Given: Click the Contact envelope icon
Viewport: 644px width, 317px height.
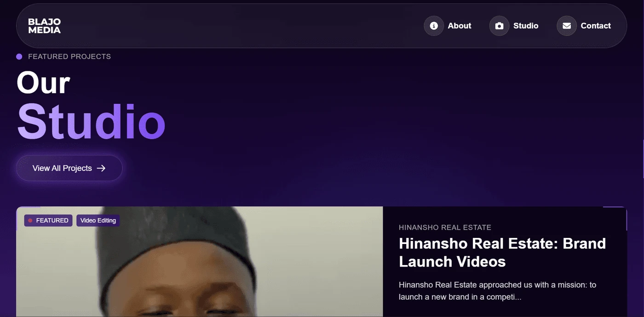Looking at the screenshot, I should point(567,26).
